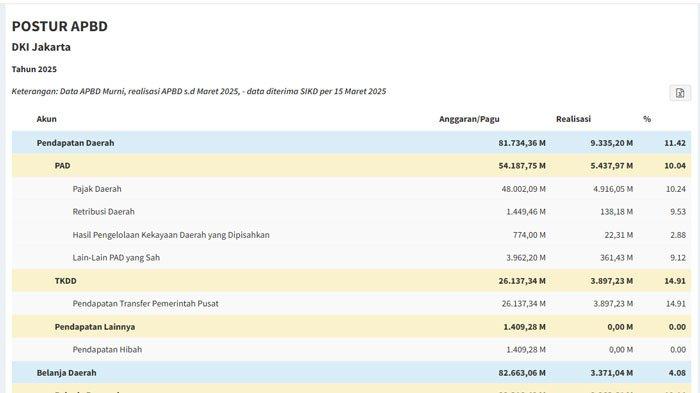Click Lain-Lain PAD yang Sah label
The height and width of the screenshot is (393, 700).
(116, 258)
